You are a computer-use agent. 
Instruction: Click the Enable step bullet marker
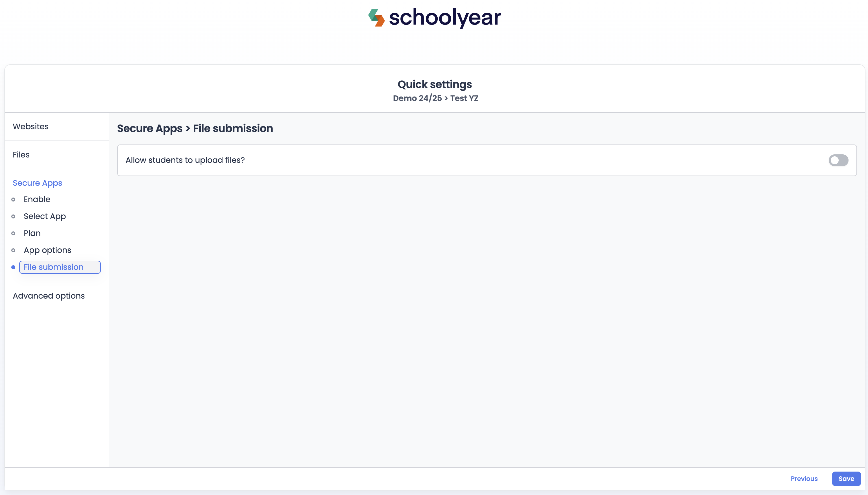[13, 200]
